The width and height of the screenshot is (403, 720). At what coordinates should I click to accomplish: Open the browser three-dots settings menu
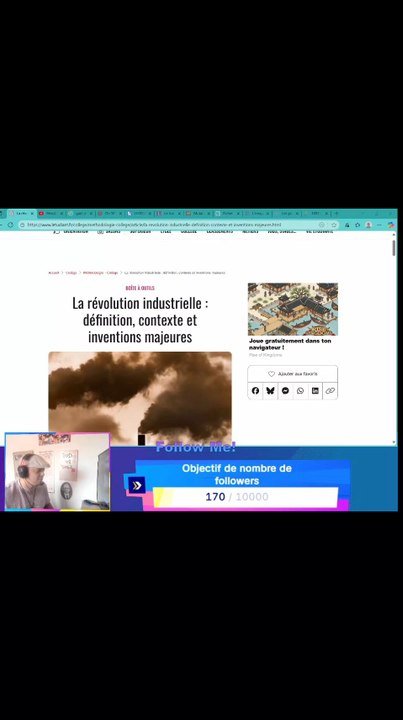coord(379,225)
